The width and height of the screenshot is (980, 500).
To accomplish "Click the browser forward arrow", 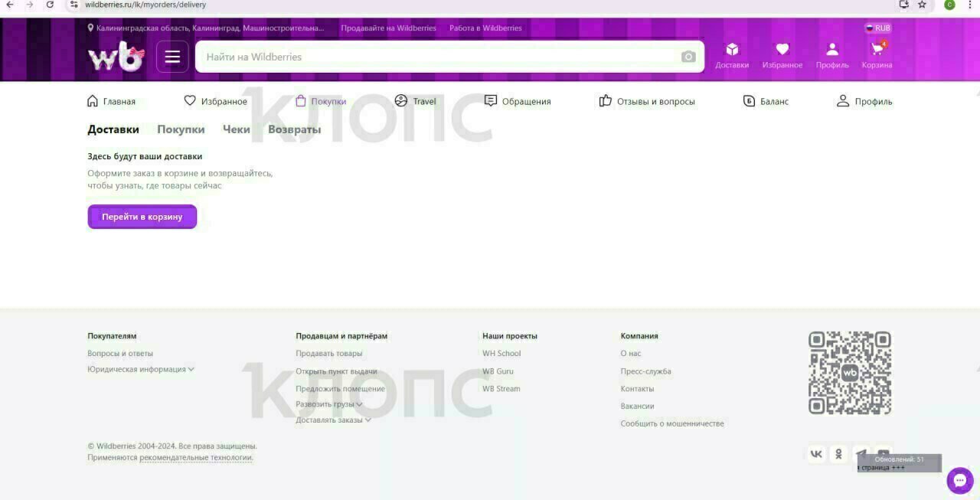I will (x=30, y=5).
